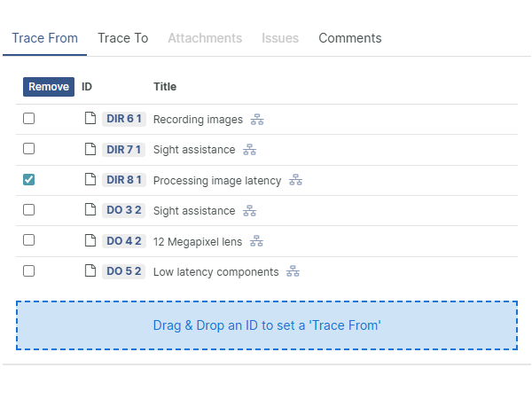Open the Comments tab
This screenshot has width=532, height=399.
350,38
